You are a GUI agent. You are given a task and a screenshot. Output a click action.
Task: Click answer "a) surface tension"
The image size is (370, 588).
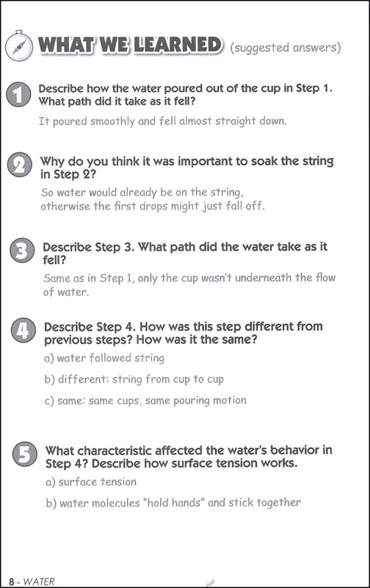(x=91, y=482)
